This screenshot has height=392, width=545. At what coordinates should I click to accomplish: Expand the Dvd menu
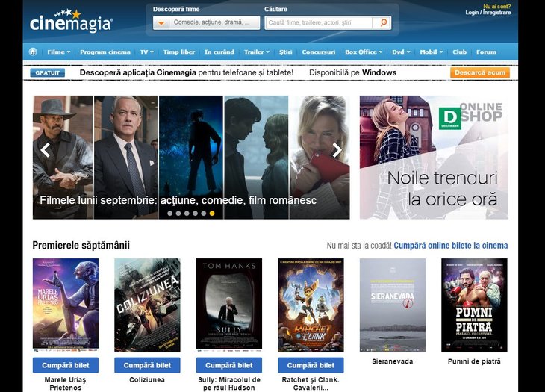click(401, 52)
